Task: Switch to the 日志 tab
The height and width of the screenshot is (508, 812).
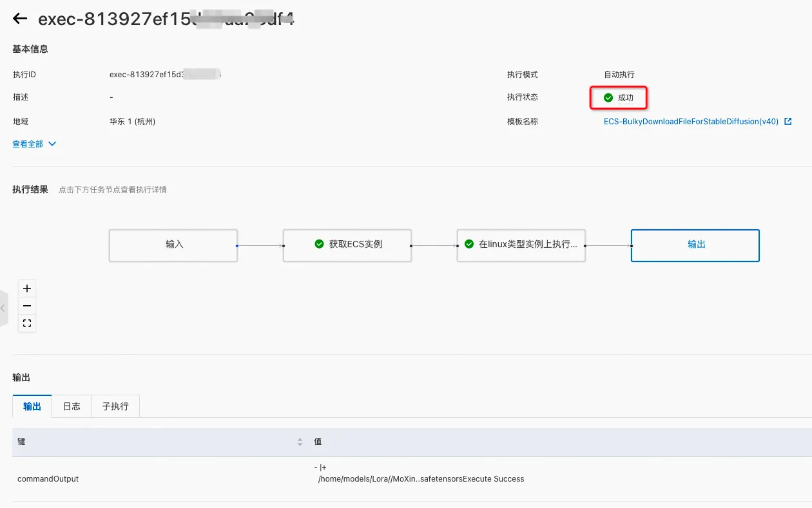Action: (x=72, y=406)
